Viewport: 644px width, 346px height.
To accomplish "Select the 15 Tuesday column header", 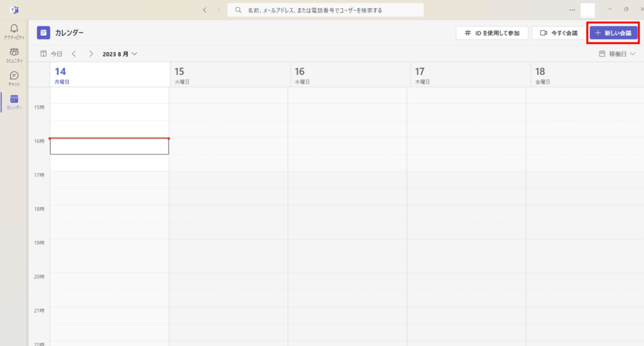I will tap(230, 75).
